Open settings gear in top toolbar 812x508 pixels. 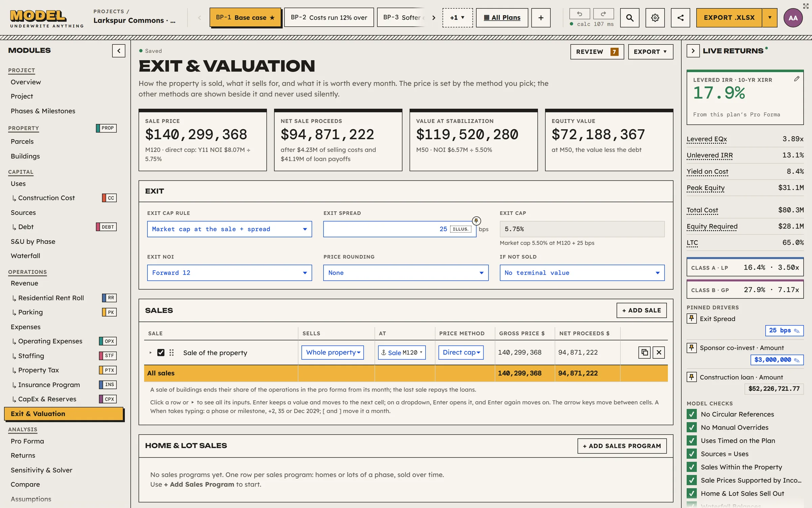(655, 18)
